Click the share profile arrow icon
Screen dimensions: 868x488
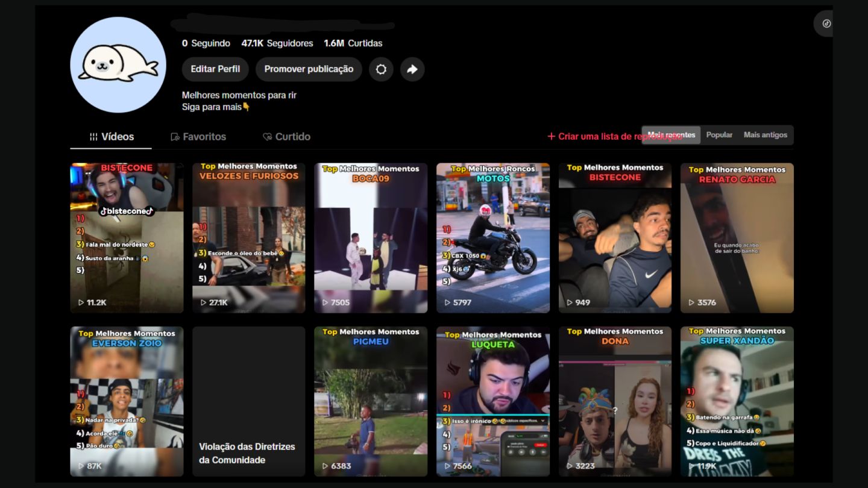[x=412, y=69]
